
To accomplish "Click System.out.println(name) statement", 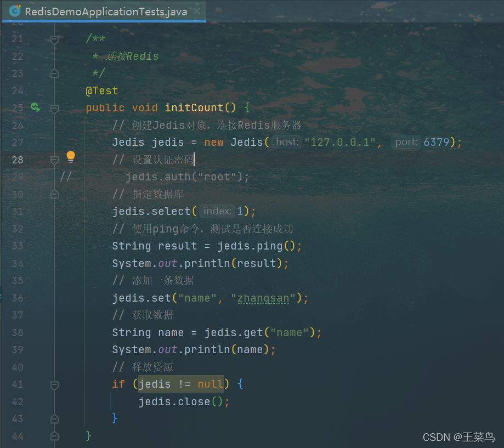I will click(194, 350).
